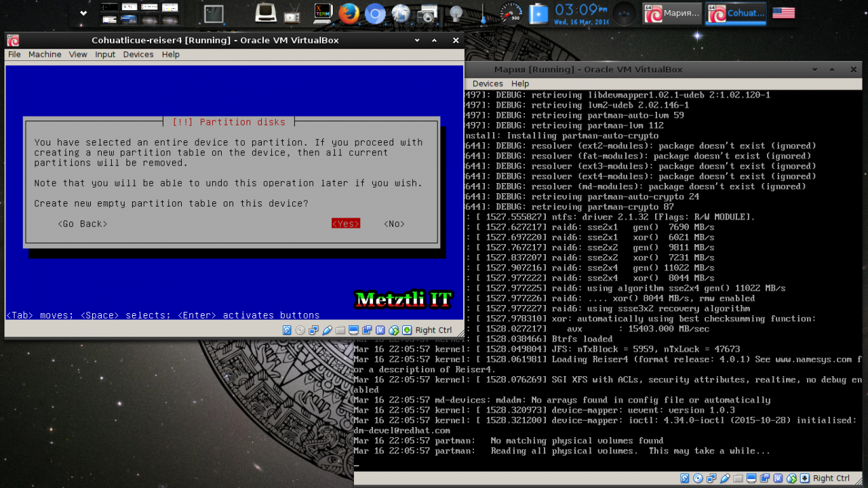Select <Go Back> in Partition disks dialog
Image resolution: width=868 pixels, height=488 pixels.
tap(83, 224)
